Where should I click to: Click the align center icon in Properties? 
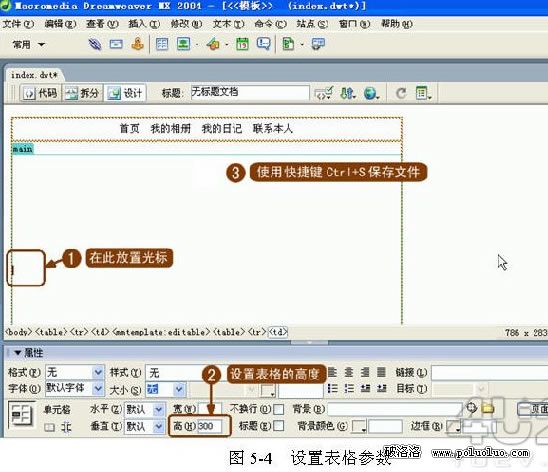click(x=348, y=372)
